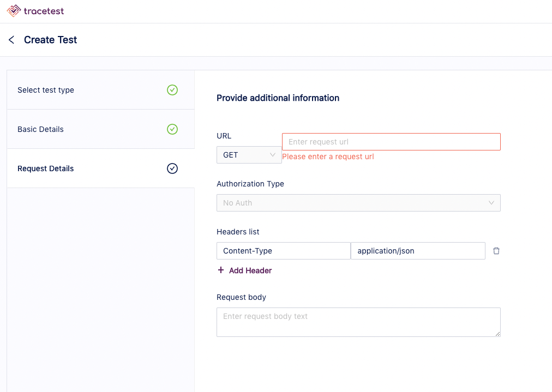Click the request body resize handle

497,334
